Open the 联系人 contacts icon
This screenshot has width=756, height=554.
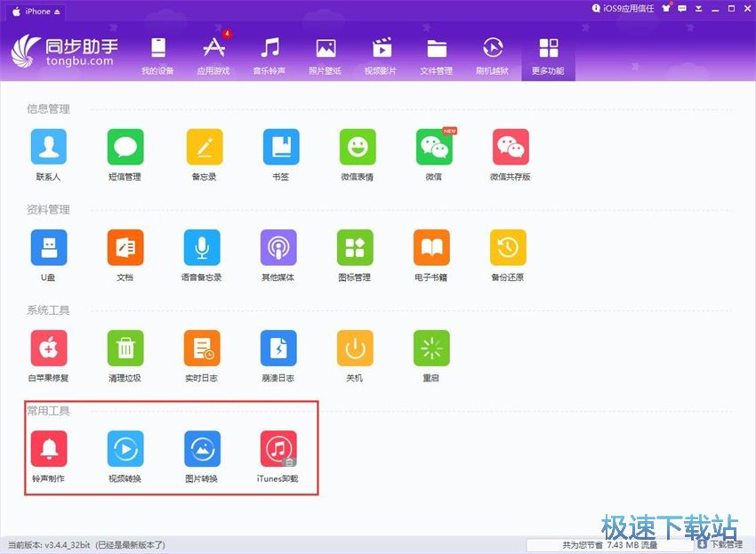[49, 147]
